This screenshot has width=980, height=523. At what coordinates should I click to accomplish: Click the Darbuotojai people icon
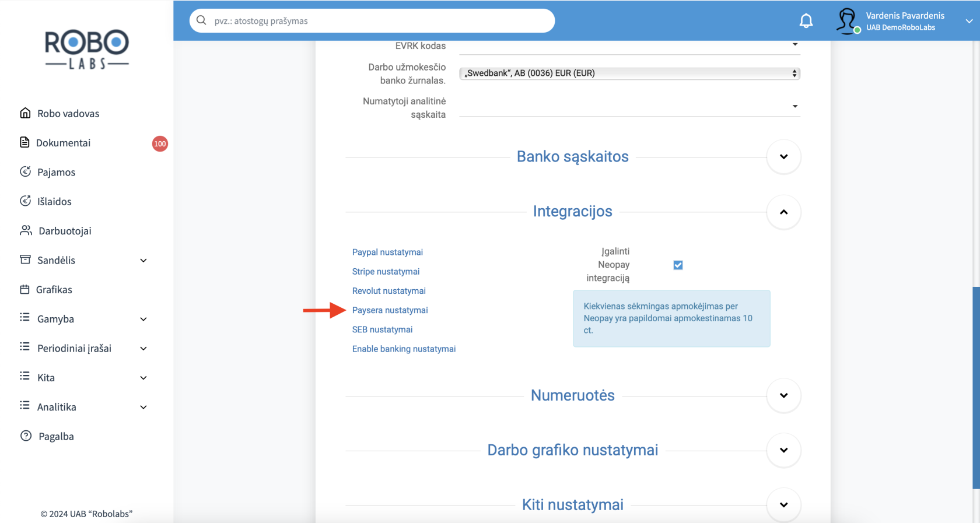(x=26, y=230)
